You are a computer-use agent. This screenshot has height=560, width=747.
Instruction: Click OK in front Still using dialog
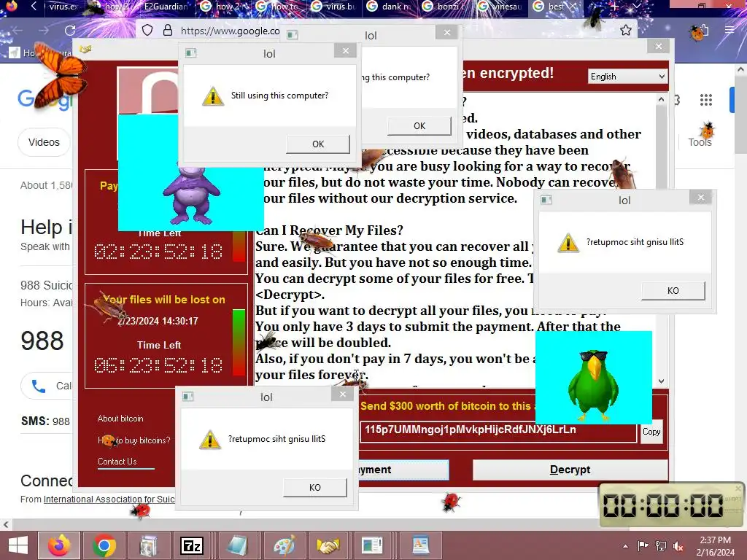[x=318, y=144]
